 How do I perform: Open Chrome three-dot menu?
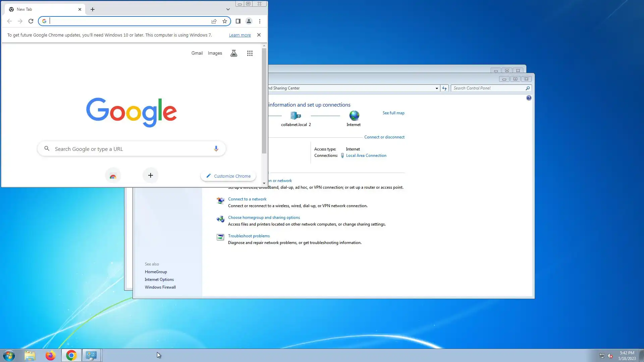pos(260,21)
